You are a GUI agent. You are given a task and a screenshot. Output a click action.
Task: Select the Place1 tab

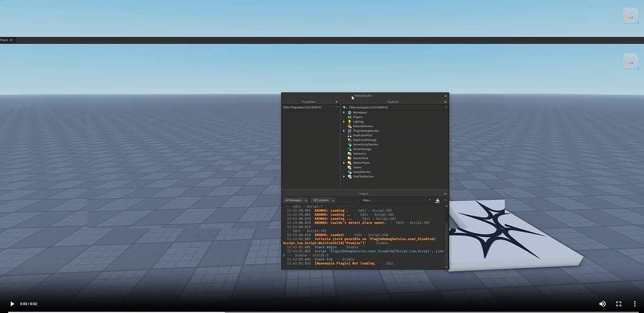tap(4, 40)
